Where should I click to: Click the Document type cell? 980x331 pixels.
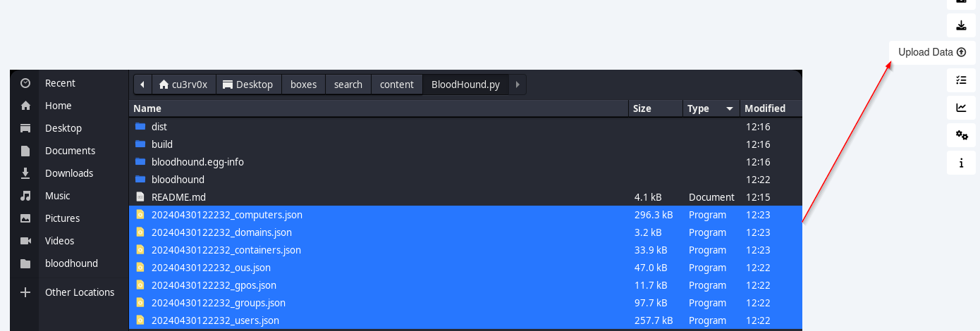click(x=711, y=197)
